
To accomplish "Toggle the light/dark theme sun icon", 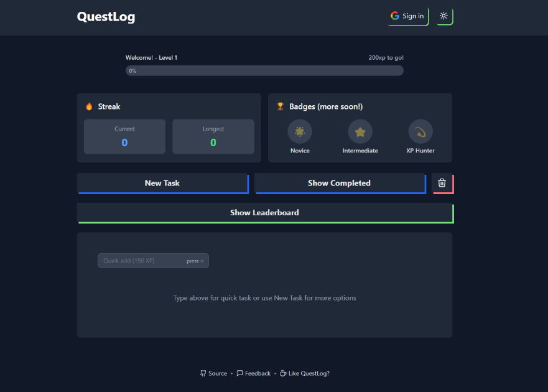I will click(x=444, y=16).
